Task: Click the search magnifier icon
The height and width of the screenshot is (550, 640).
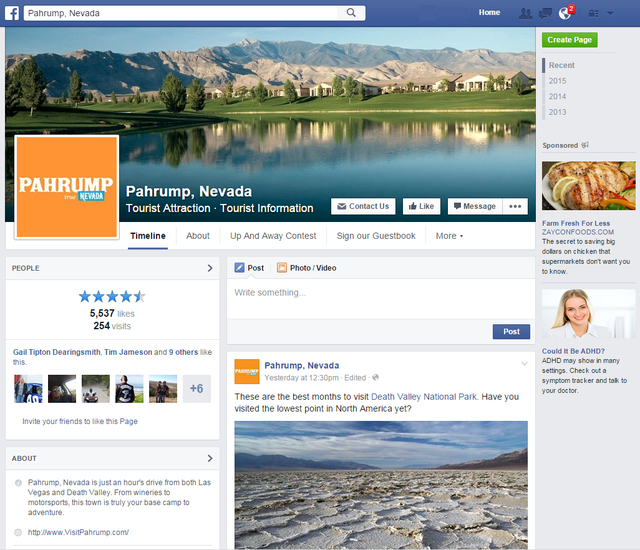Action: (351, 13)
